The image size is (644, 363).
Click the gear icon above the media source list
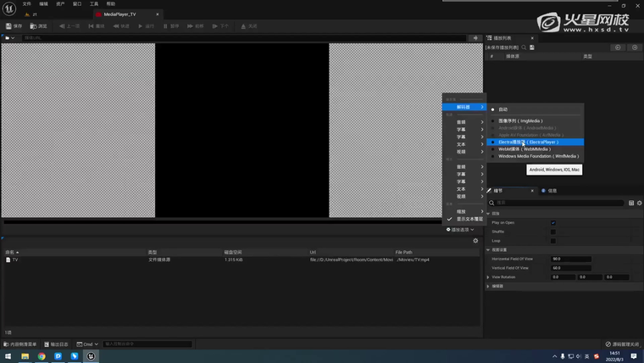[475, 241]
